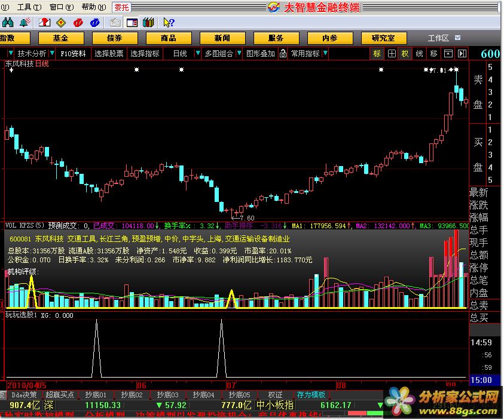Switch to the 抄底05 bottom tab
The width and height of the screenshot is (504, 420).
click(239, 395)
